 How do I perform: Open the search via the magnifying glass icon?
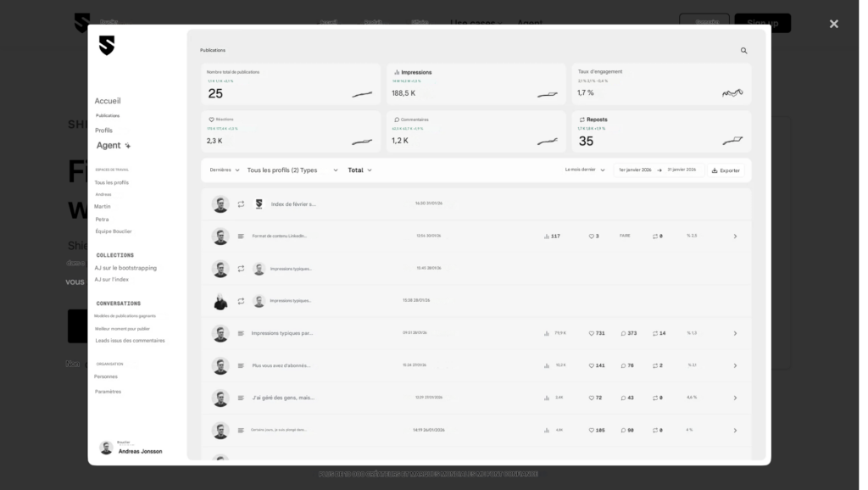click(x=743, y=51)
